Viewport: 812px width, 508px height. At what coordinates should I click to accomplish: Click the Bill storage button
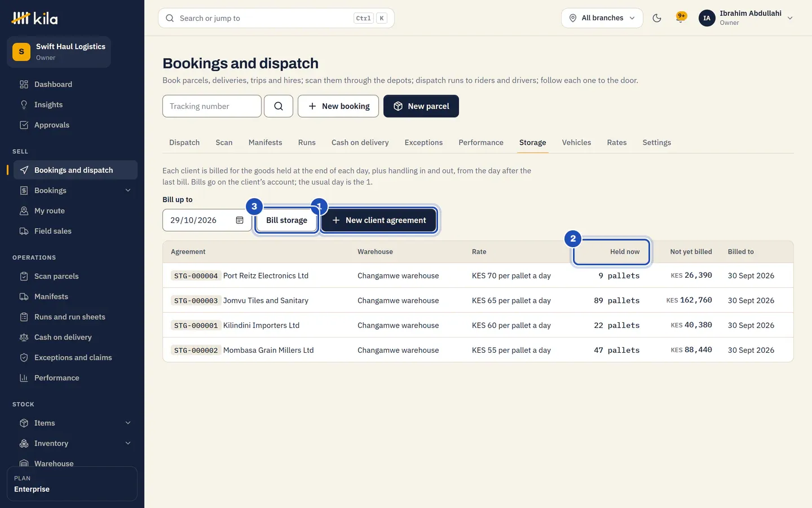[x=286, y=220]
